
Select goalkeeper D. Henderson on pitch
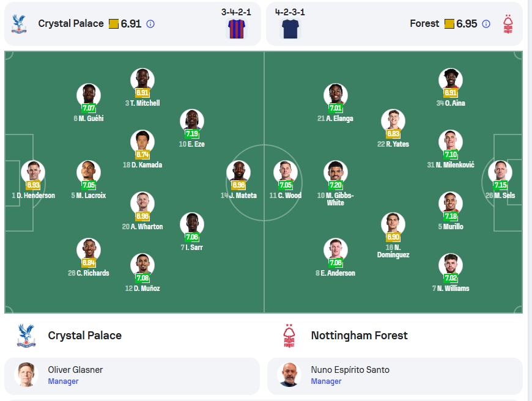tap(33, 172)
